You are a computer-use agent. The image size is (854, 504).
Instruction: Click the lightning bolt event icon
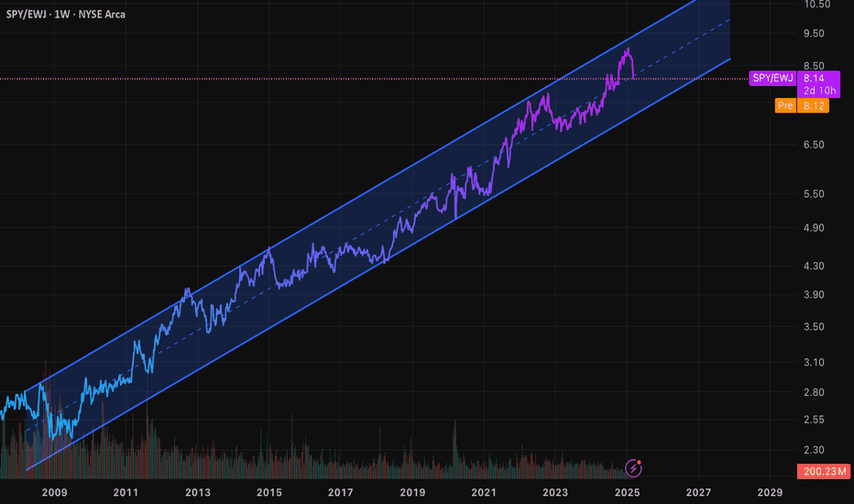[633, 467]
